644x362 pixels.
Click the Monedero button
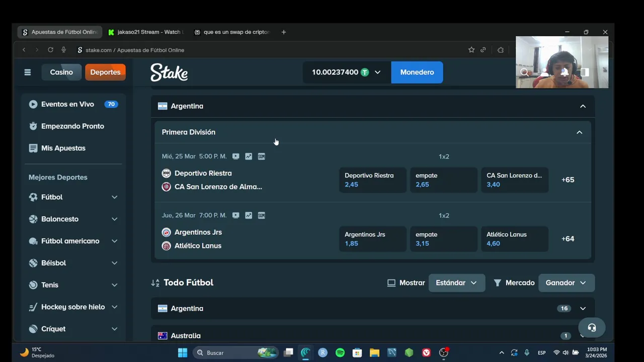pos(417,72)
